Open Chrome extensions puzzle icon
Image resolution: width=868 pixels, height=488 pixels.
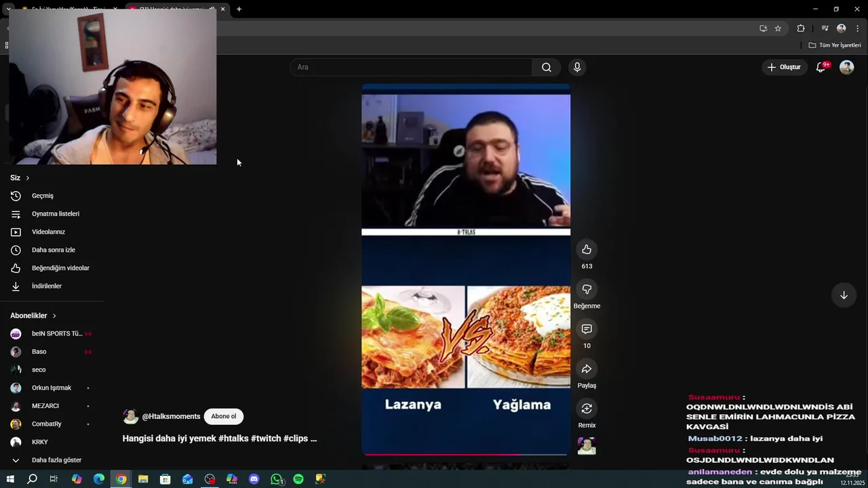(x=801, y=28)
